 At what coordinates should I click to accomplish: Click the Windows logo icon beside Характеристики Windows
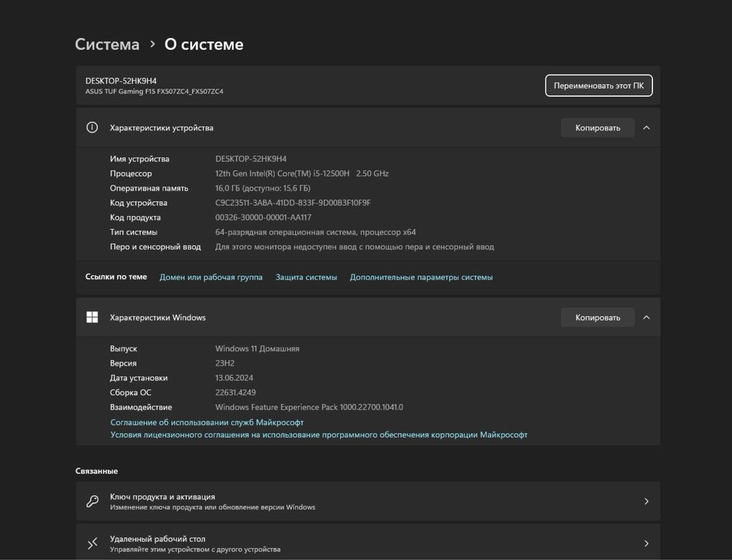[92, 318]
